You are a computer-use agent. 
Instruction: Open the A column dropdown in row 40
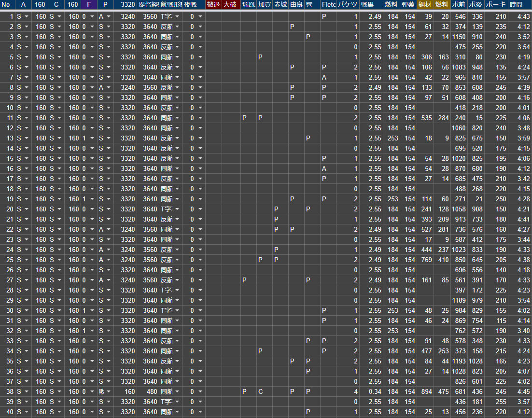tap(27, 412)
